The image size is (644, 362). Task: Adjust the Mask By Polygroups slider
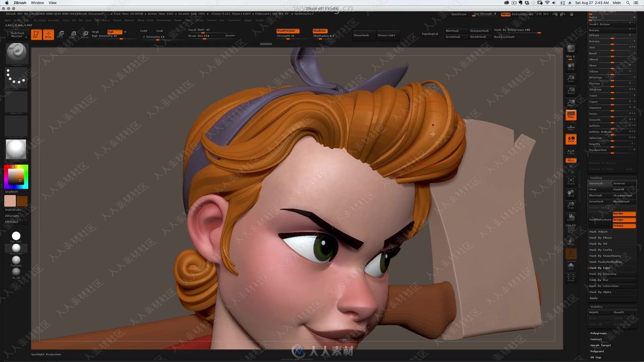pos(517,31)
